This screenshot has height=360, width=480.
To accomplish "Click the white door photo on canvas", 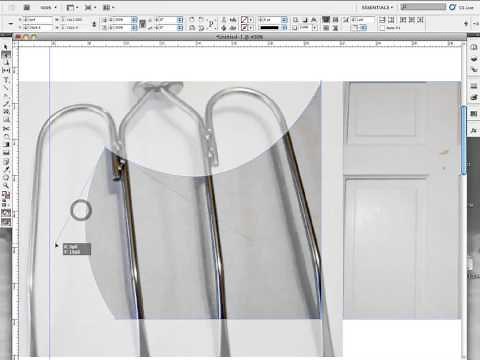I will [402, 200].
